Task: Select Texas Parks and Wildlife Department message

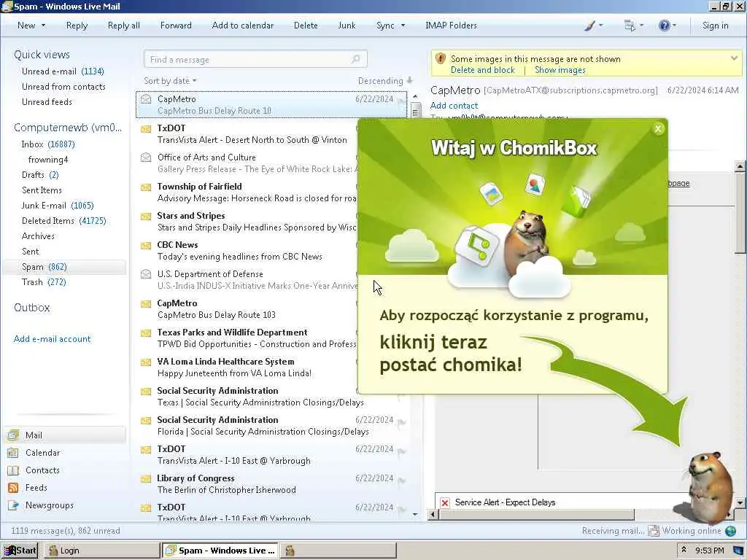Action: click(x=248, y=338)
